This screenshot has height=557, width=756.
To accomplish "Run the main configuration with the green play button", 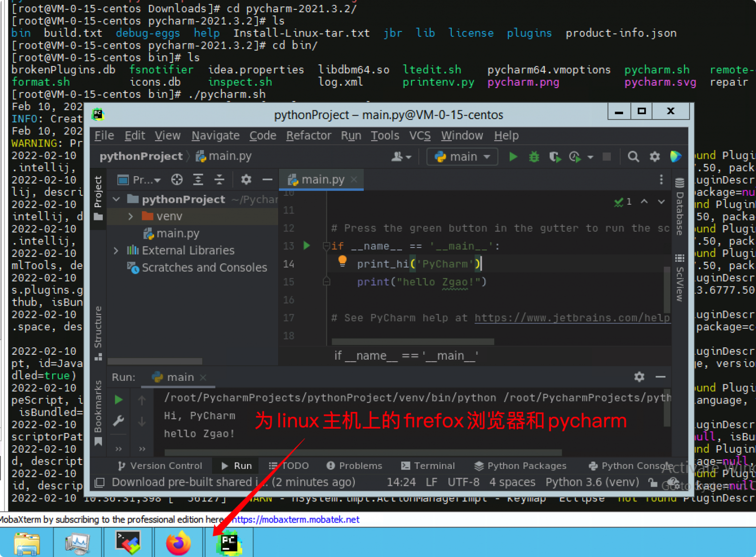I will [x=513, y=156].
